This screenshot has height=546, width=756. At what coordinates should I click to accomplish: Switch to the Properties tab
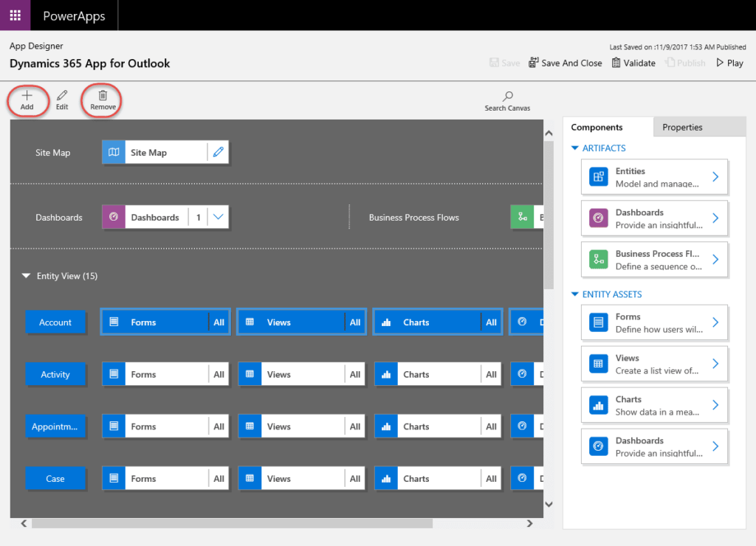tap(682, 127)
